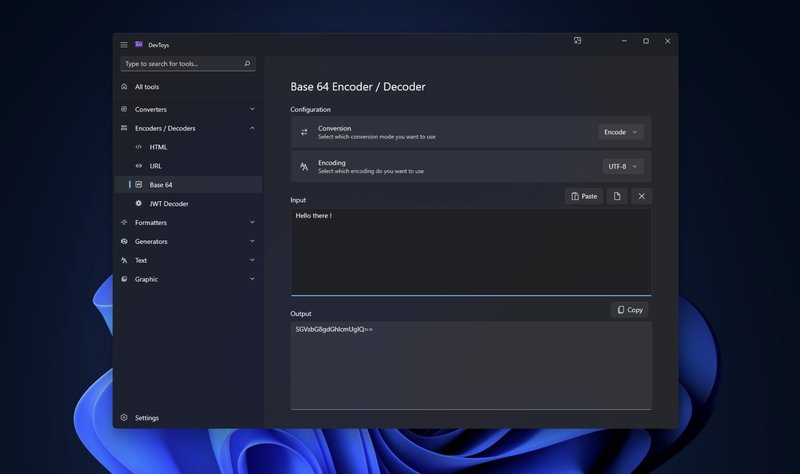Screen dimensions: 800x474
Task: Select the JWT Decoder tool
Action: 169,204
